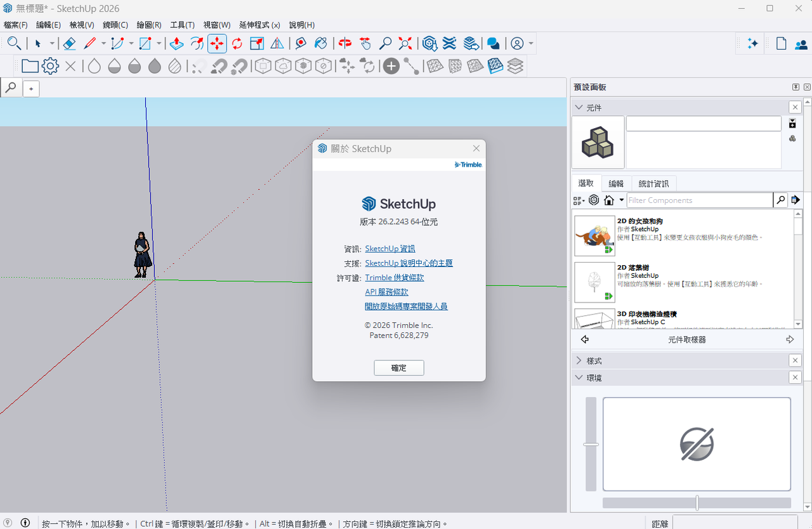Open Arc tool variants dropdown arrow
Screen dimensions: 812x529
(131, 44)
